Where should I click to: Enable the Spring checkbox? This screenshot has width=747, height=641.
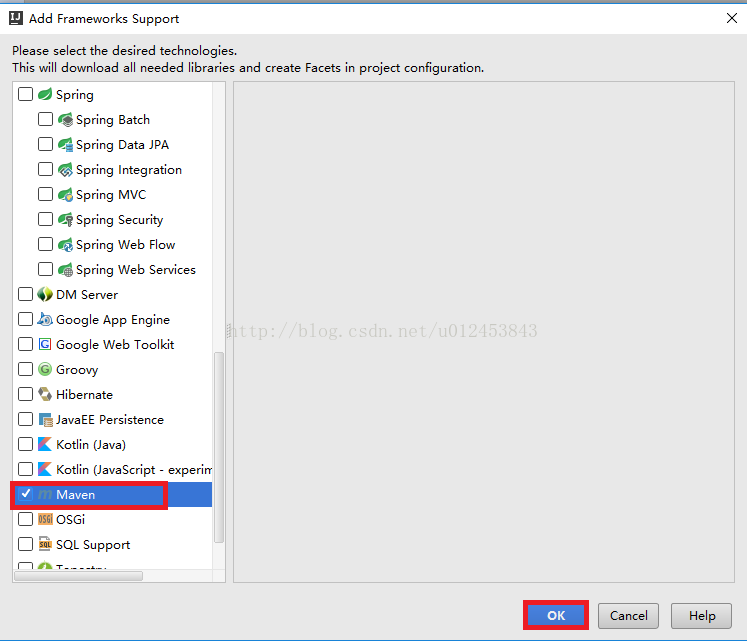[x=25, y=94]
